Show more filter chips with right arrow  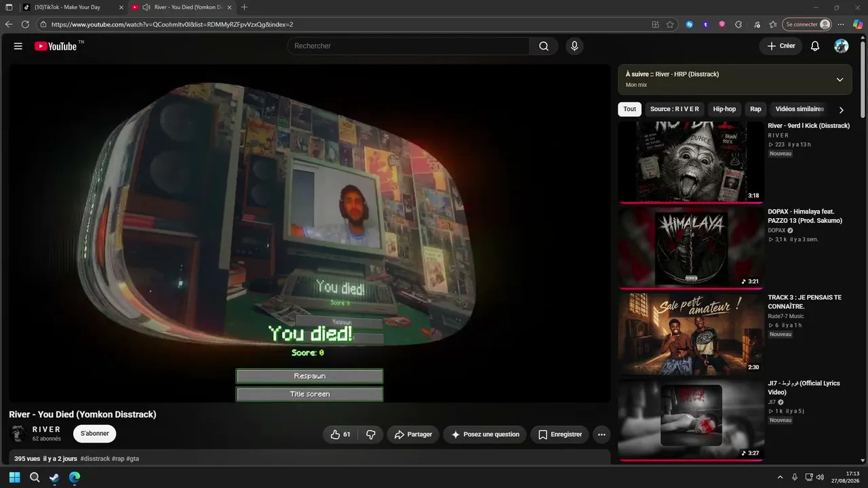[x=841, y=110]
